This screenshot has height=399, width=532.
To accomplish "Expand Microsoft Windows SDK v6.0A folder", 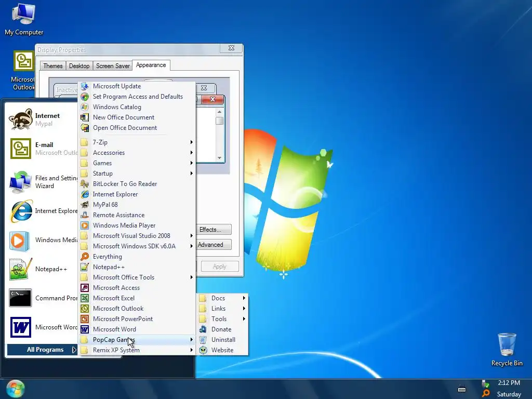I will [137, 246].
